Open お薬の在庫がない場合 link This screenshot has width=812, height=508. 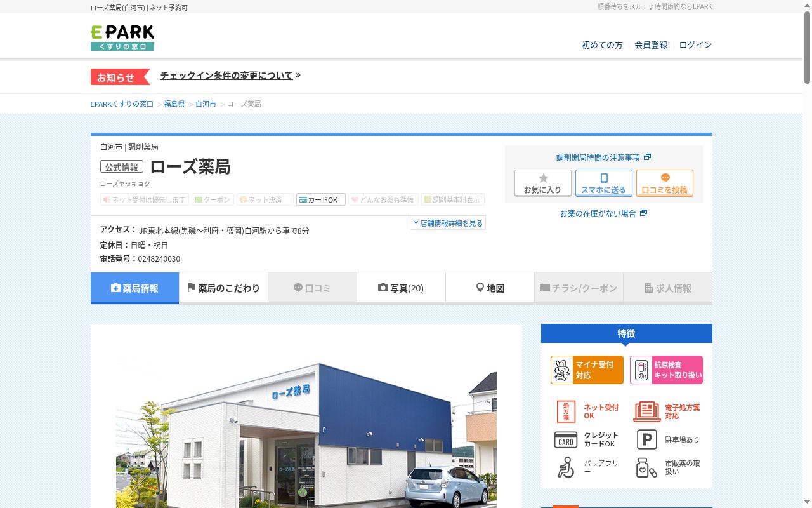(x=598, y=213)
